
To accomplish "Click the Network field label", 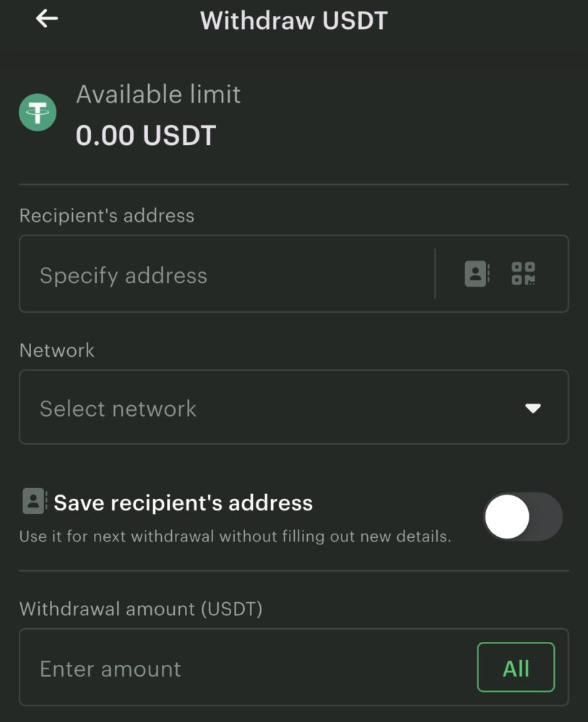I will click(x=57, y=350).
